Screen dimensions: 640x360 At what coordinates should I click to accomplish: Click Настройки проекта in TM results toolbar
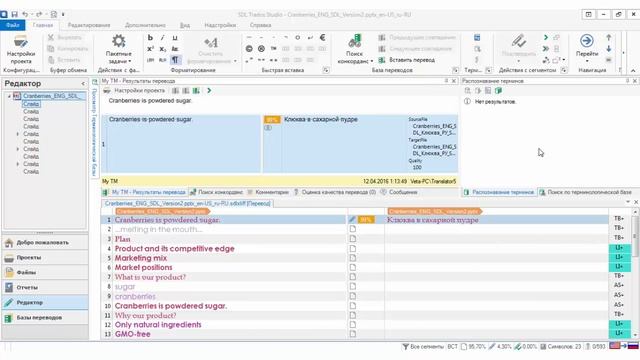(135, 91)
